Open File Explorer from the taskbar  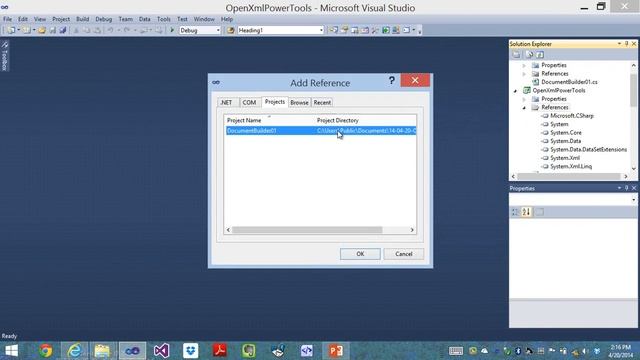pos(102,351)
